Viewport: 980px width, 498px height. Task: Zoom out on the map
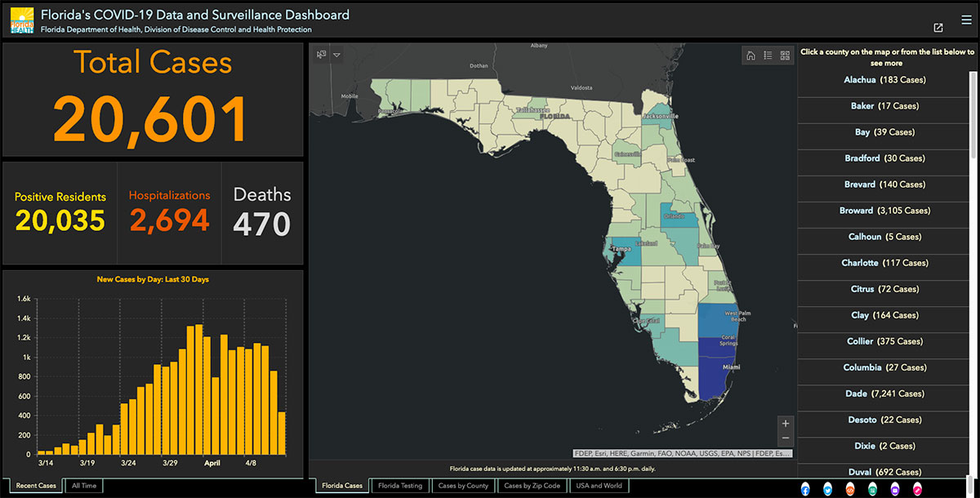tap(786, 438)
